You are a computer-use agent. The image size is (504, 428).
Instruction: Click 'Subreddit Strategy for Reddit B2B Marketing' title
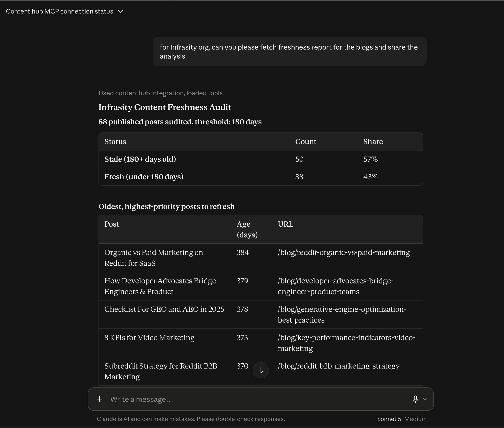(161, 371)
